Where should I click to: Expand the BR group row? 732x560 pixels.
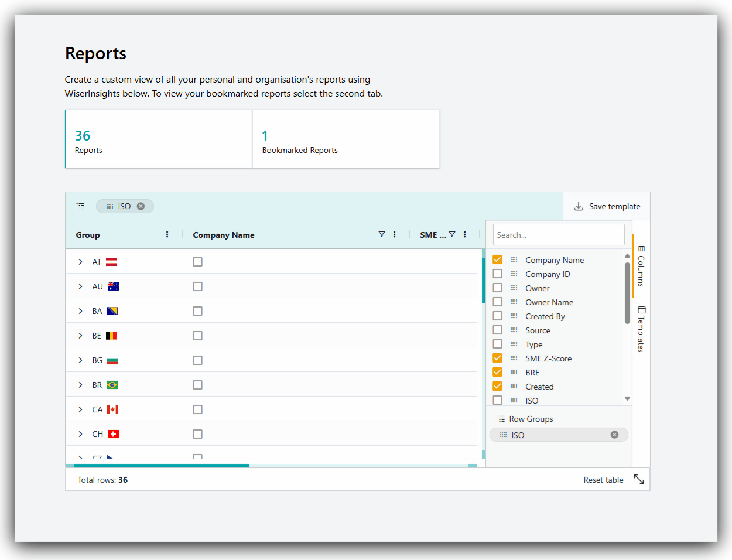pos(80,385)
